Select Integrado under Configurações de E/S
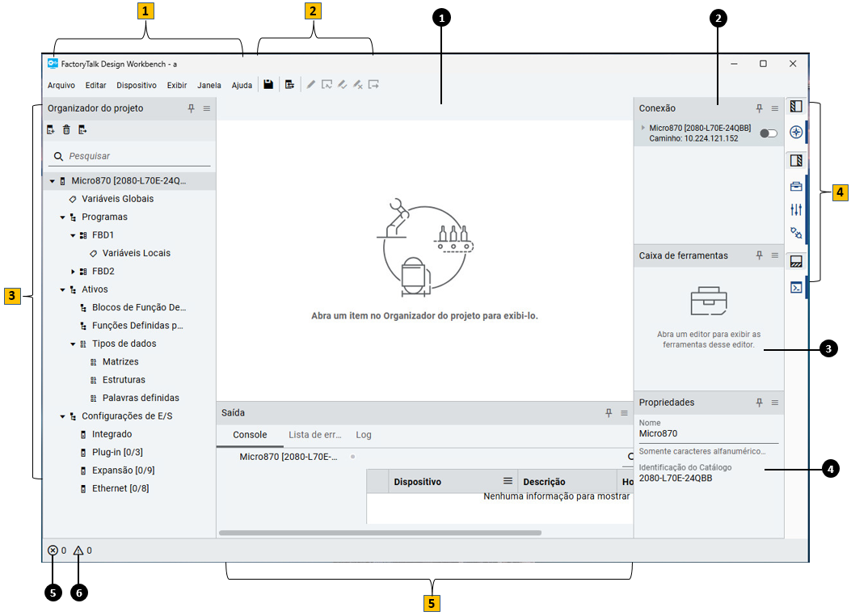The image size is (851, 616). [112, 433]
